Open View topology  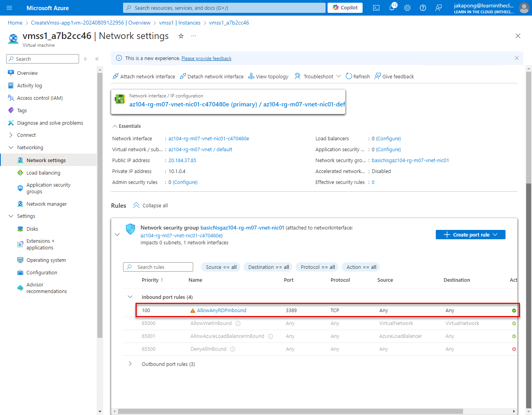(x=268, y=76)
